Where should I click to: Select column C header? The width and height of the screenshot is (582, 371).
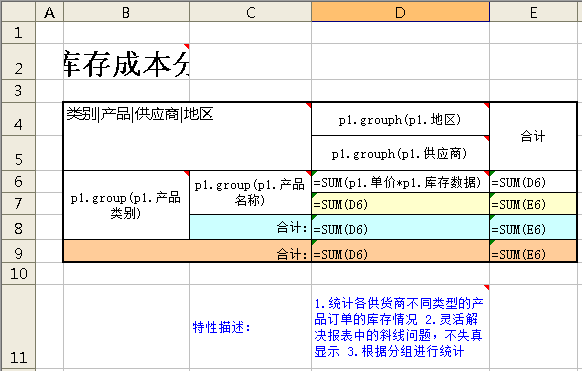251,12
